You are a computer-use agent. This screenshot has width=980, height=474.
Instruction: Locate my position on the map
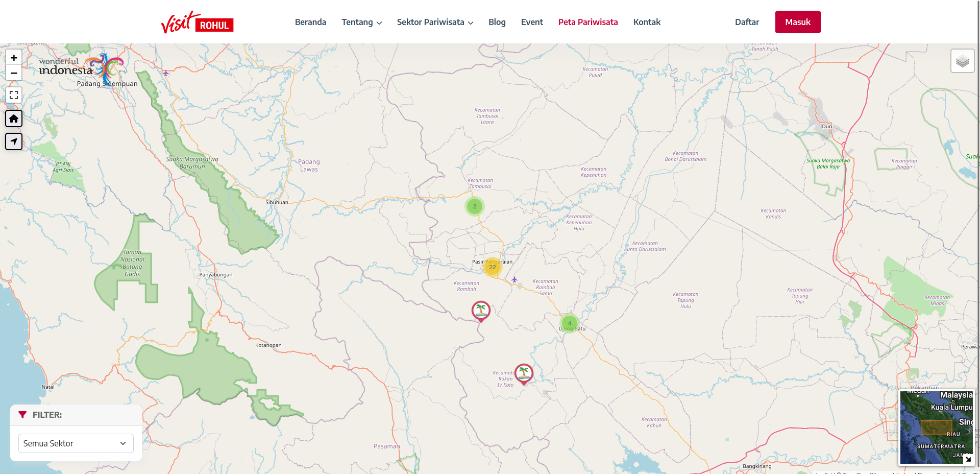(x=14, y=141)
